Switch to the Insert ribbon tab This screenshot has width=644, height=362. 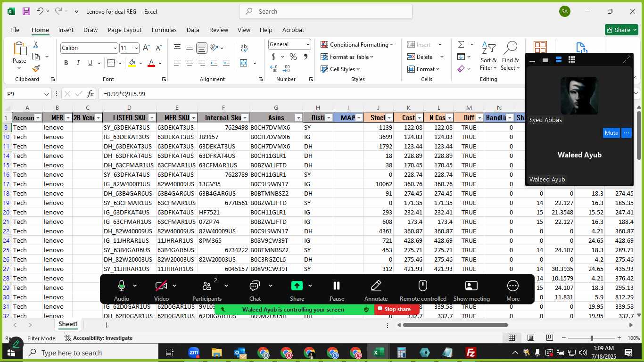[x=66, y=30]
